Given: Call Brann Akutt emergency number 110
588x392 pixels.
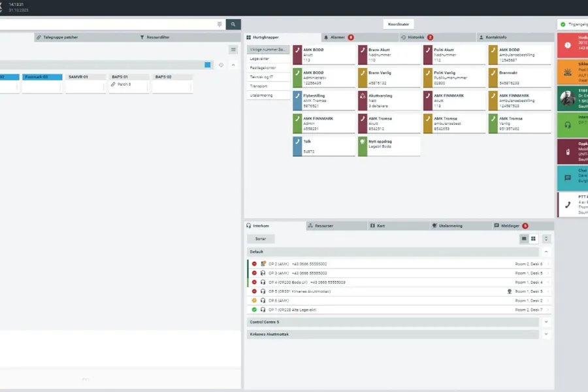Looking at the screenshot, I should click(388, 54).
